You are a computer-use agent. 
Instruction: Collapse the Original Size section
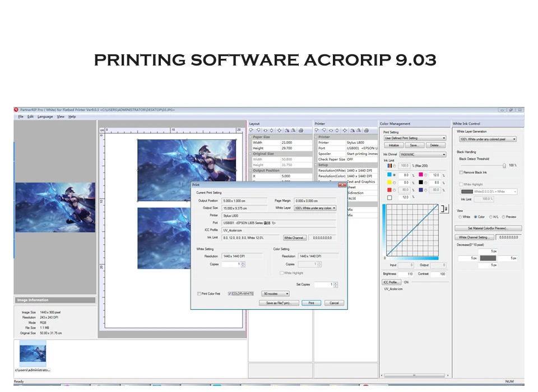(x=251, y=154)
